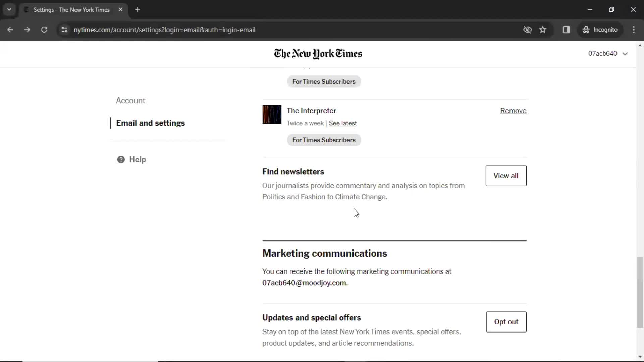Viewport: 644px width, 362px height.
Task: Click the forward navigation arrow
Action: pos(27,29)
